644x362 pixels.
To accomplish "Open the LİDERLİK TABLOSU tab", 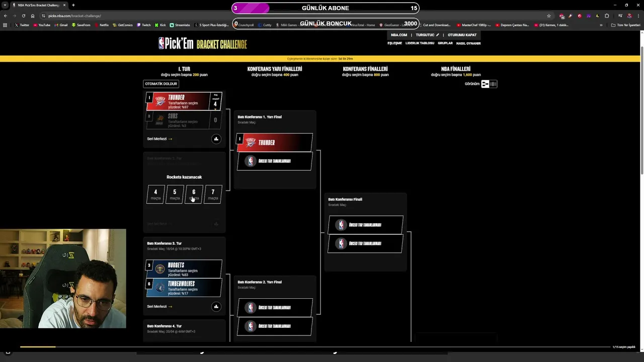I will [x=420, y=43].
